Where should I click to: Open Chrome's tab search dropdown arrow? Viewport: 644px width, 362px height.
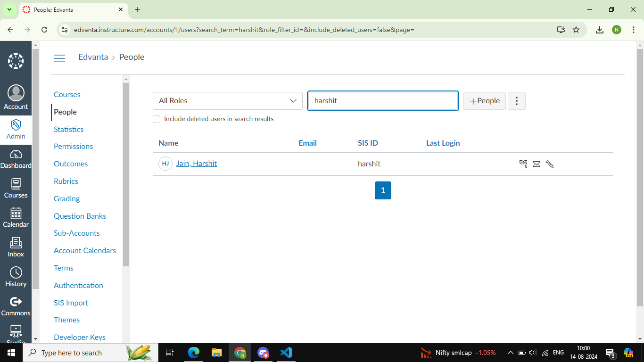tap(9, 9)
